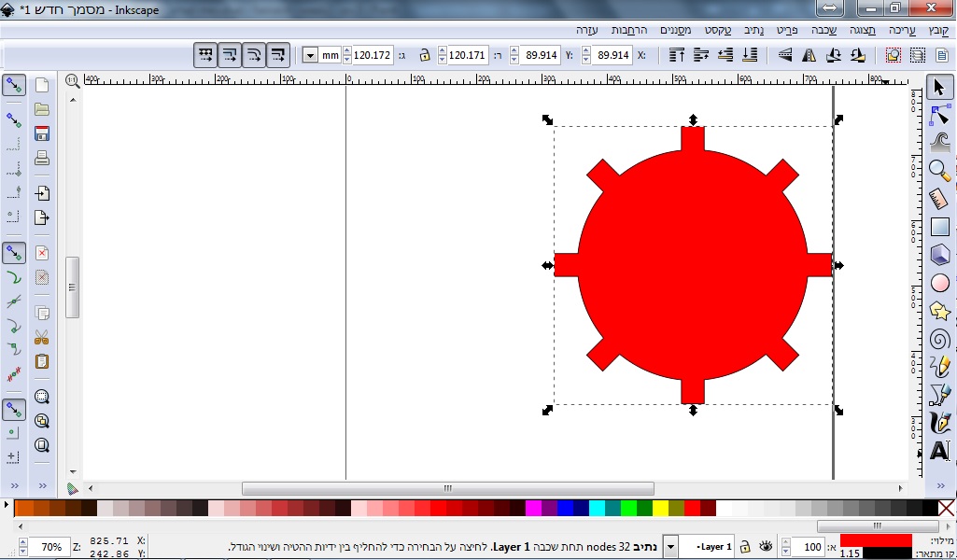Click the Zoom to selection icon
Image resolution: width=957 pixels, height=560 pixels.
[41, 397]
